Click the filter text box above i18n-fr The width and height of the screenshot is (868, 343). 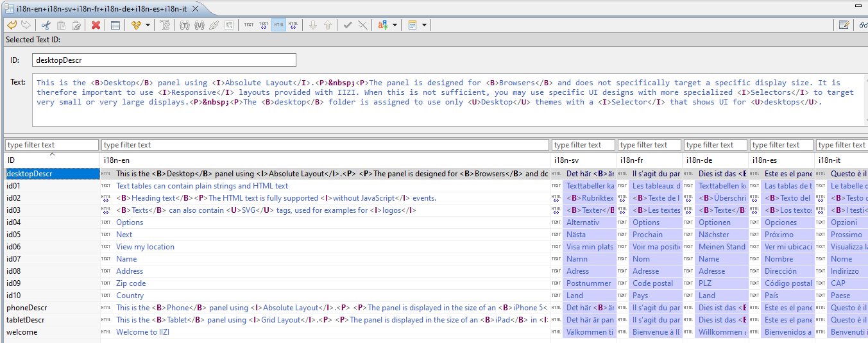pyautogui.click(x=649, y=145)
